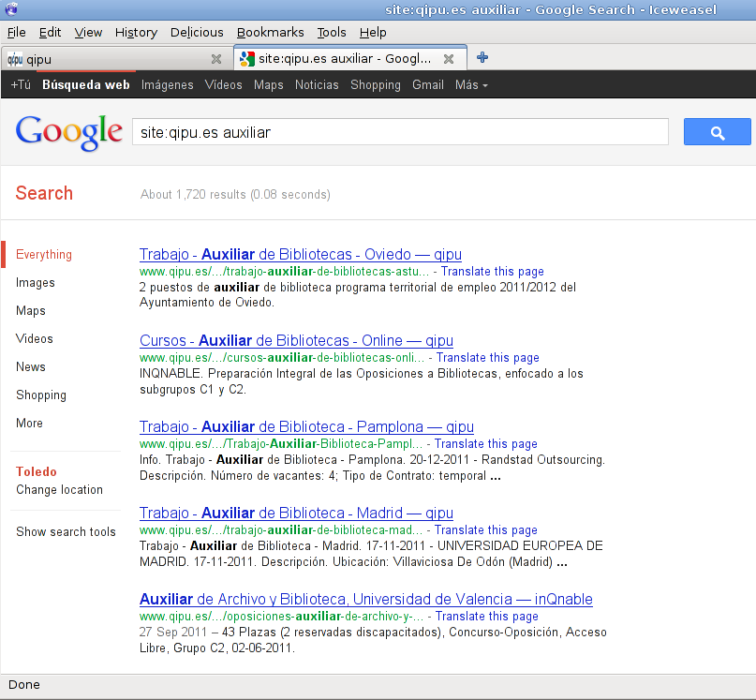Click the Google logo

tap(69, 133)
